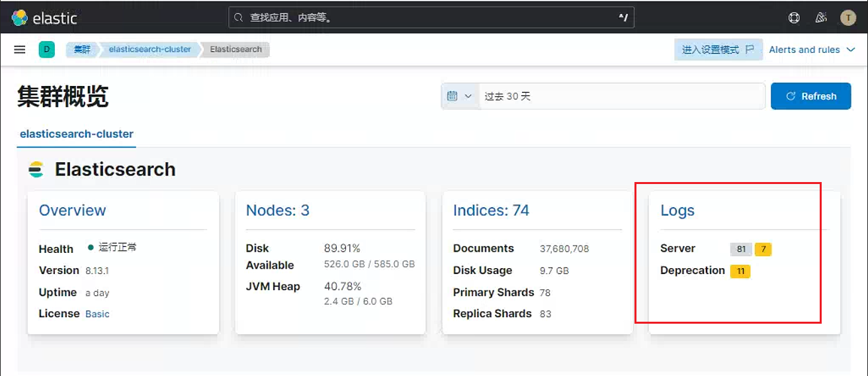Click 进入设置模式 setup mode button
The image size is (868, 376).
click(718, 50)
